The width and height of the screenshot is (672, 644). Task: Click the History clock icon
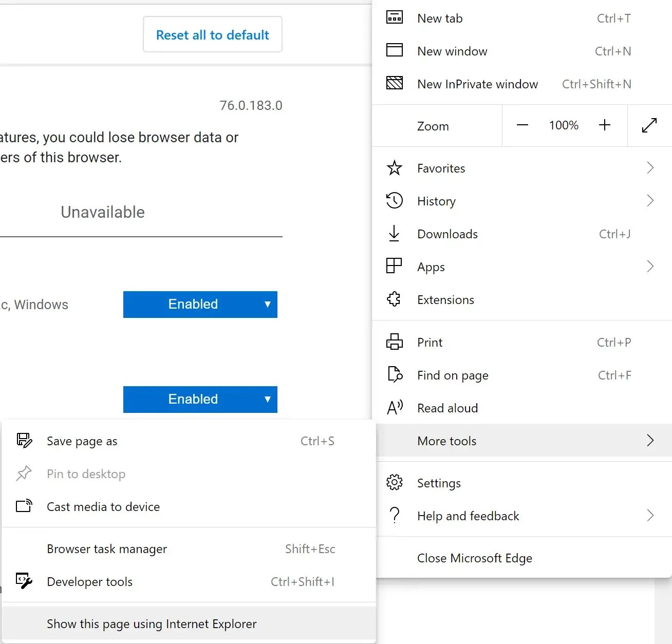(x=395, y=201)
